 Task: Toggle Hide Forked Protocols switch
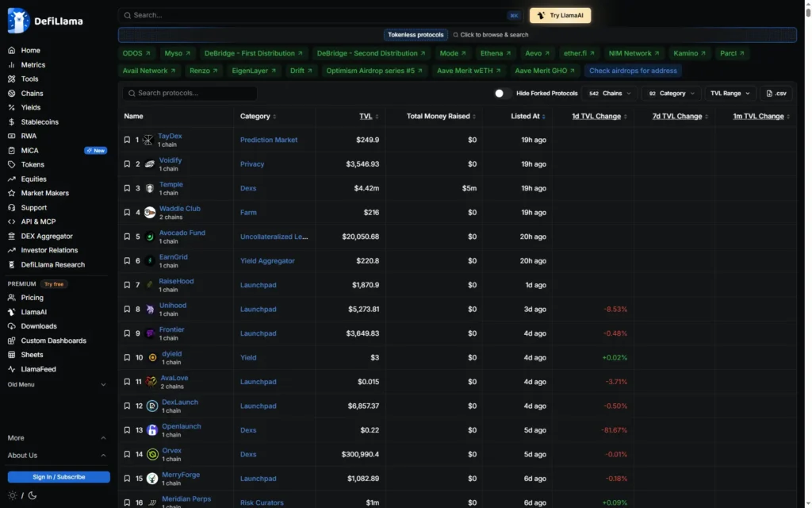(501, 94)
